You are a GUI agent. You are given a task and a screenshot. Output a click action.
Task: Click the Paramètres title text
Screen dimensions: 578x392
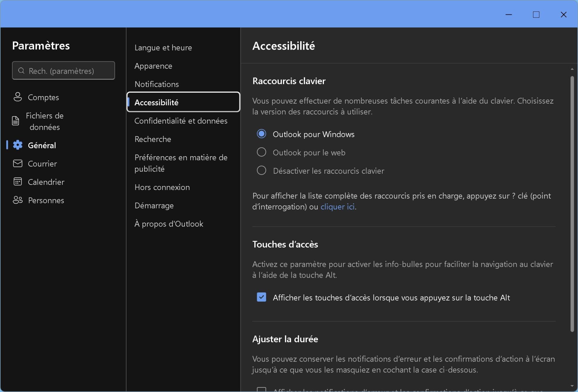click(x=41, y=45)
